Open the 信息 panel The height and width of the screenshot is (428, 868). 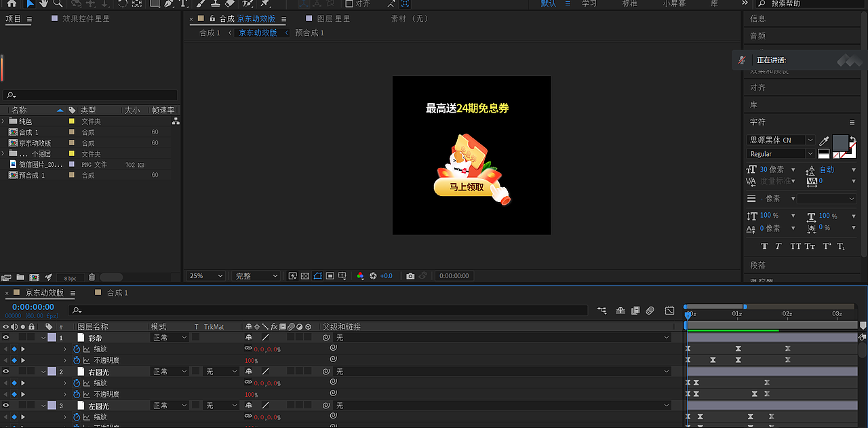[757, 19]
